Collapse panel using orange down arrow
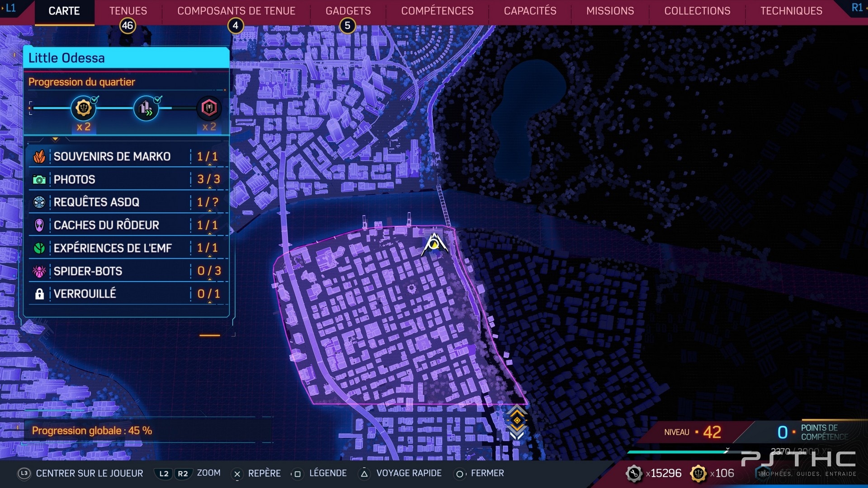 [x=55, y=139]
